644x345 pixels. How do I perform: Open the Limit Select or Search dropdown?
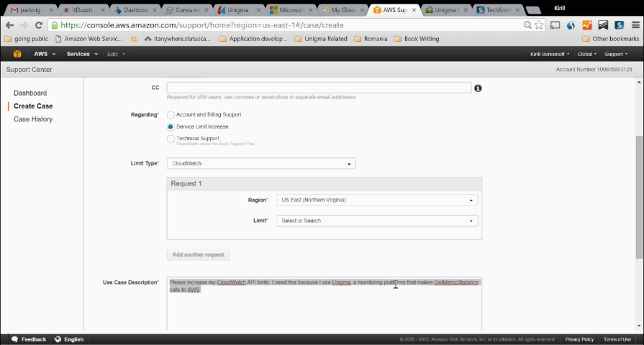[x=377, y=221]
